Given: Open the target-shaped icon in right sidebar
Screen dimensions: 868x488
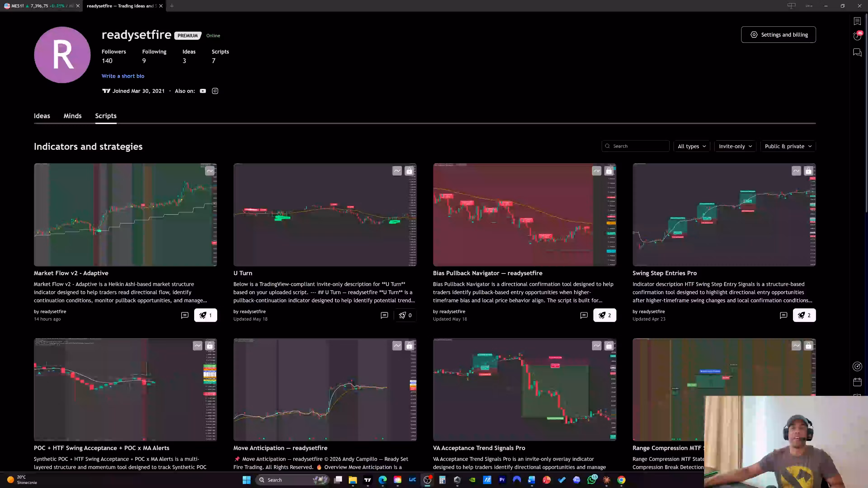Looking at the screenshot, I should 857,366.
